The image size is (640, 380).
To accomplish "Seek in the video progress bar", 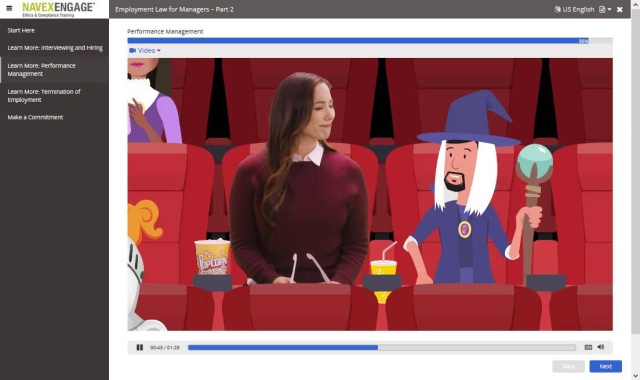I will click(x=382, y=347).
